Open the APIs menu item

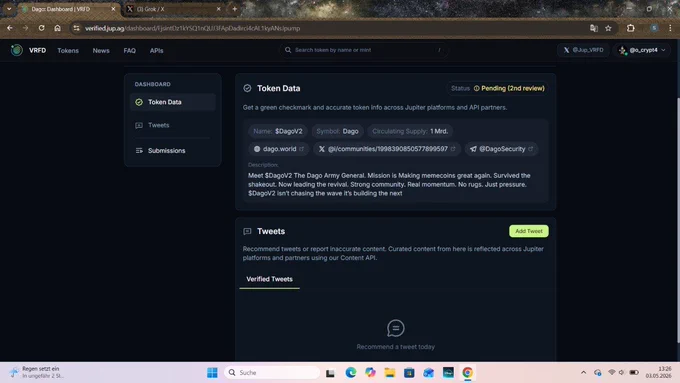157,51
